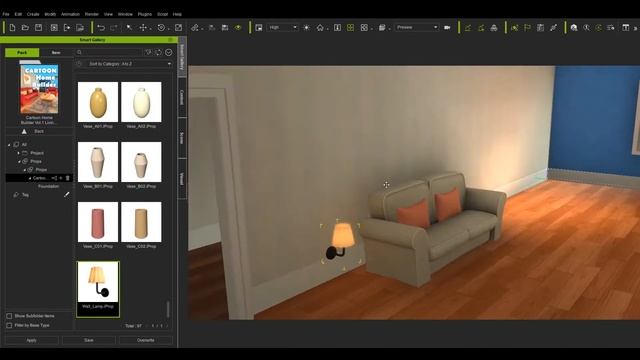Click the green flag toolbar icon
The image size is (640, 360).
[527, 27]
